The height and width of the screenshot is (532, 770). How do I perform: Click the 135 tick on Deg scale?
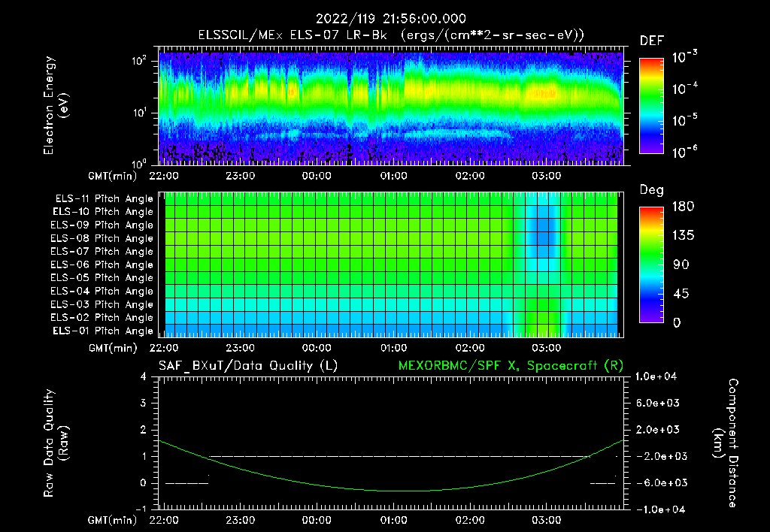click(683, 236)
